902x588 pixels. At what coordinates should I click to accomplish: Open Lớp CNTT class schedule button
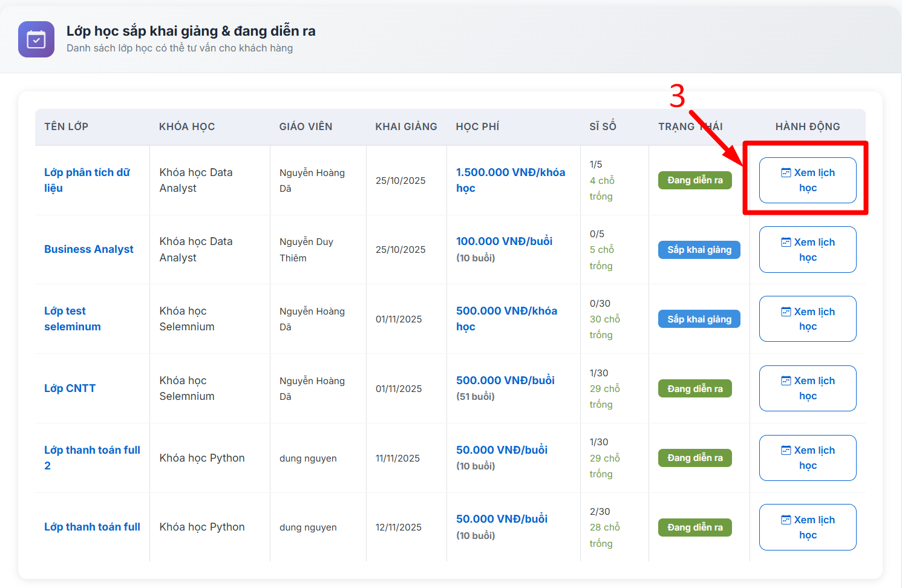(807, 388)
